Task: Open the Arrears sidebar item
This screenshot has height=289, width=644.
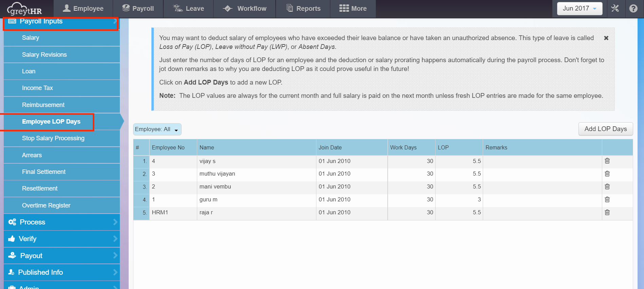Action: click(61, 155)
